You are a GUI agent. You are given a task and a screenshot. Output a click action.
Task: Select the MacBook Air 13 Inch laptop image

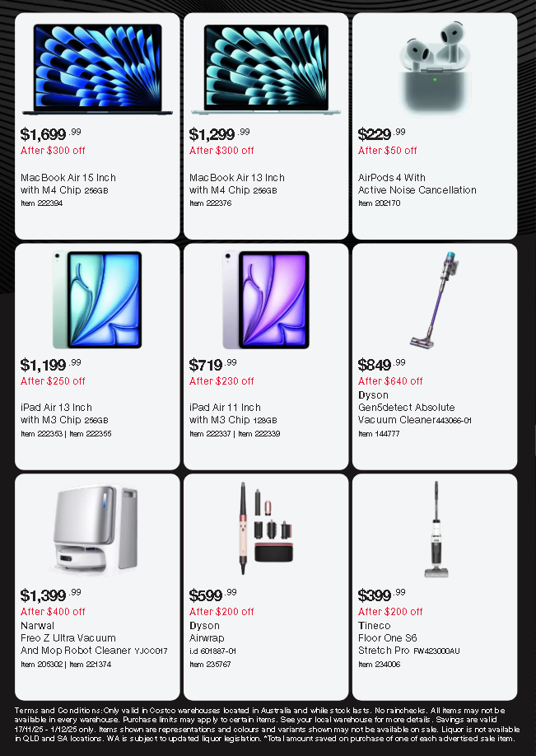265,68
